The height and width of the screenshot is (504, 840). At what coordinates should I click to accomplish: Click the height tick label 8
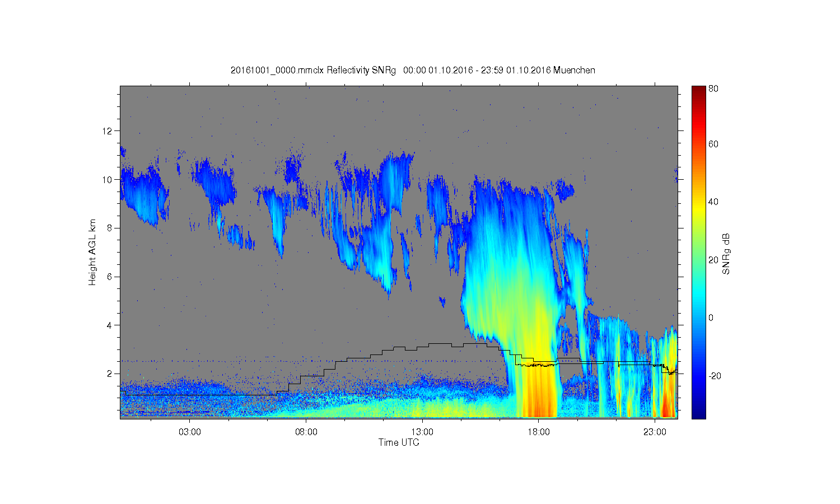coord(110,228)
